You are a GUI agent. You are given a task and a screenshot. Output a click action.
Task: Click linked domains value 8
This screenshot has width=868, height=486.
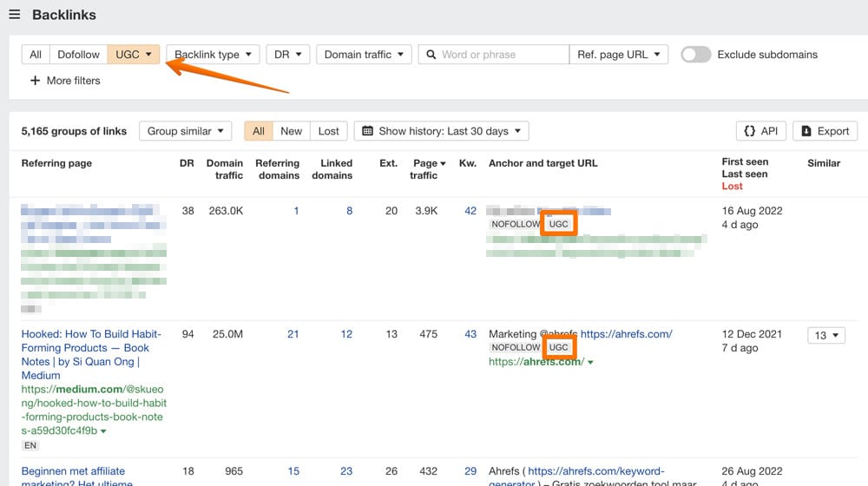tap(349, 210)
